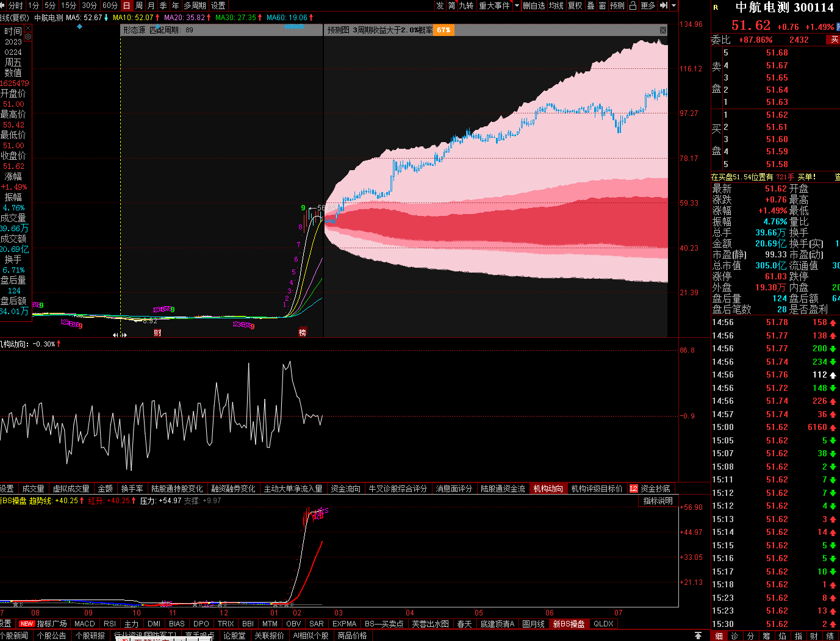Select the QLDX indicator tab
This screenshot has width=840, height=641.
tap(604, 624)
